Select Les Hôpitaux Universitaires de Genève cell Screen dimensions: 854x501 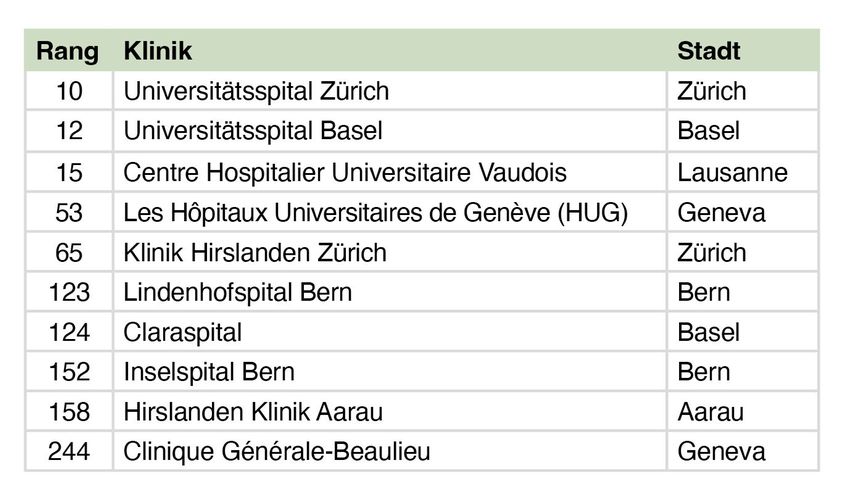coord(375,212)
